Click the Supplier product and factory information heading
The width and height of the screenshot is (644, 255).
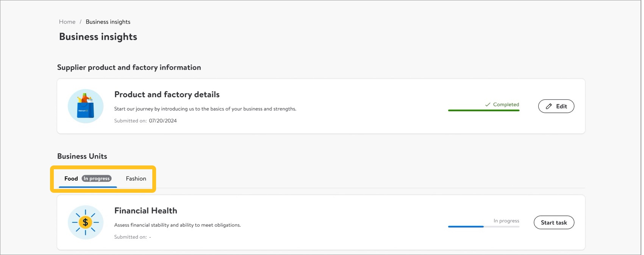coord(129,68)
